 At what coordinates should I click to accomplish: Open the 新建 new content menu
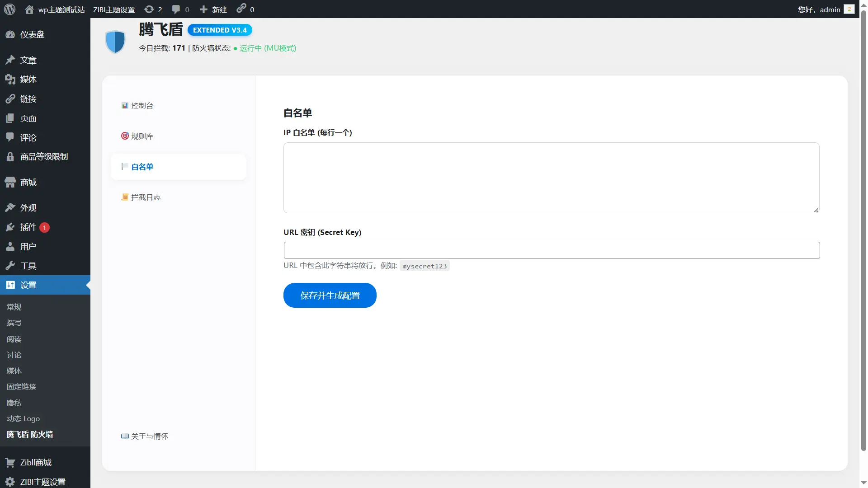(x=213, y=9)
